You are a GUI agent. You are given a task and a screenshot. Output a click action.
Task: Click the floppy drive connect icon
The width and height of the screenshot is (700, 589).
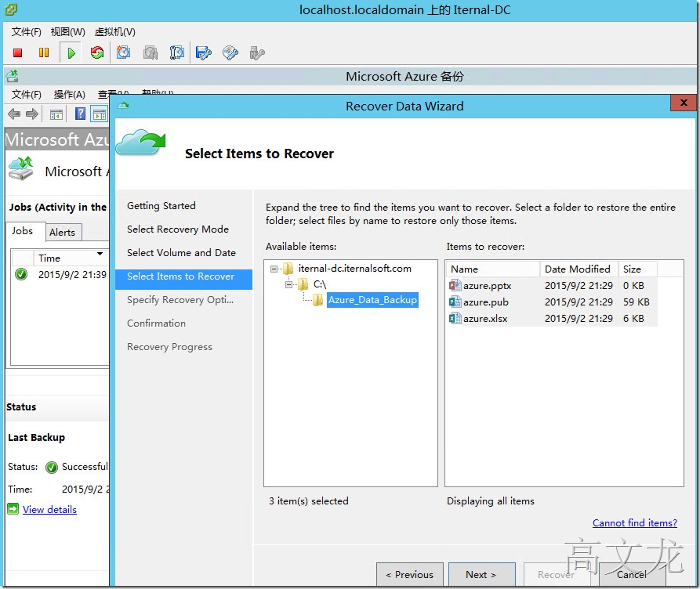[x=204, y=53]
